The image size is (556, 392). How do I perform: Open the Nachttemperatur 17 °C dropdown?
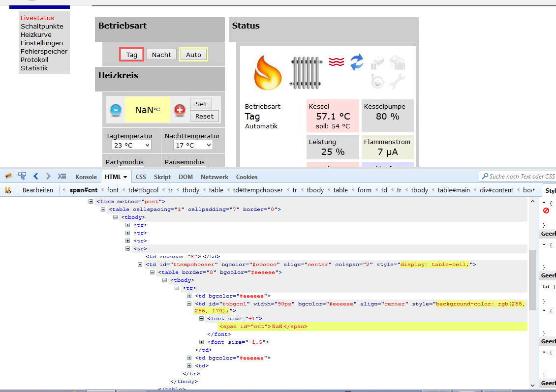193,145
